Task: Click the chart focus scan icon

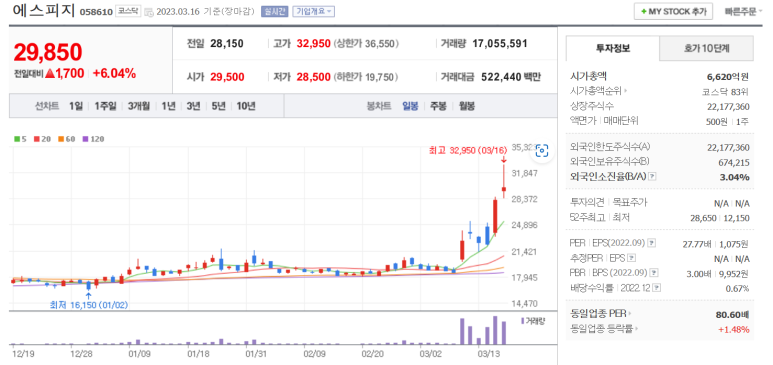Action: click(x=541, y=151)
